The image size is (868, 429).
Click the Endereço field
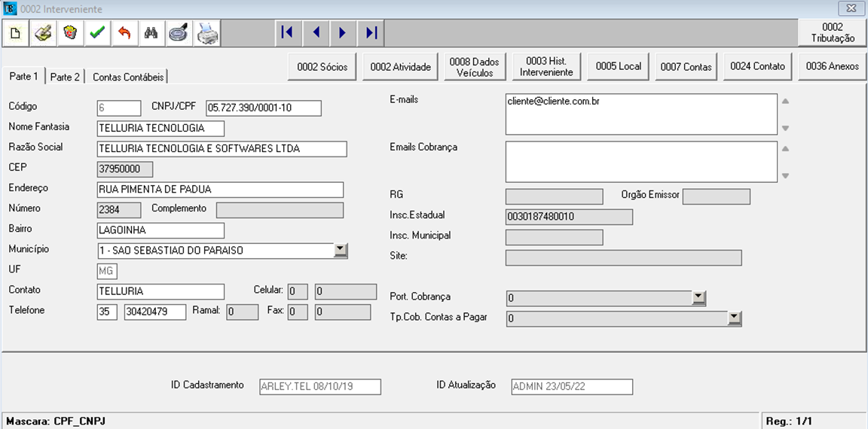tap(220, 190)
